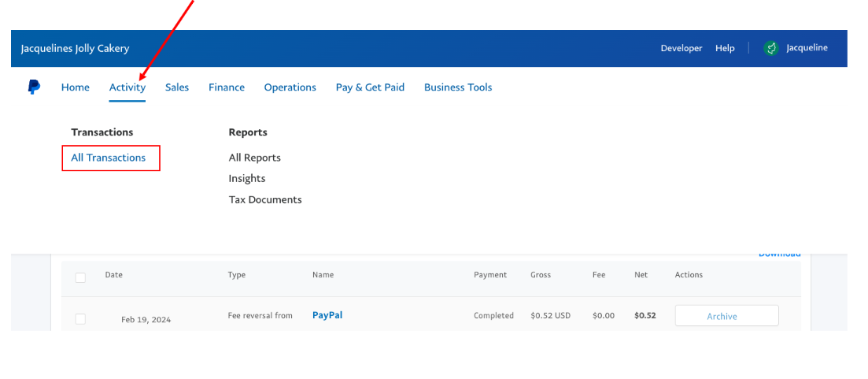
Task: Expand the Finance menu
Action: coord(227,87)
